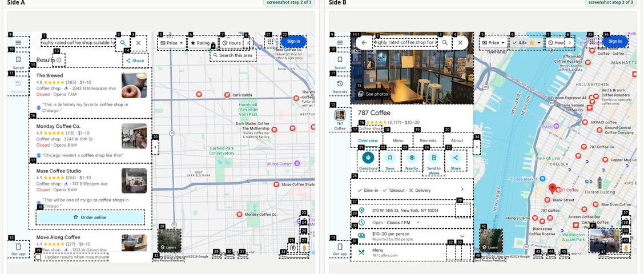Image resolution: width=644 pixels, height=274 pixels.
Task: Toggle the 4.5+ rating filter chip in Side B
Action: 527,43
